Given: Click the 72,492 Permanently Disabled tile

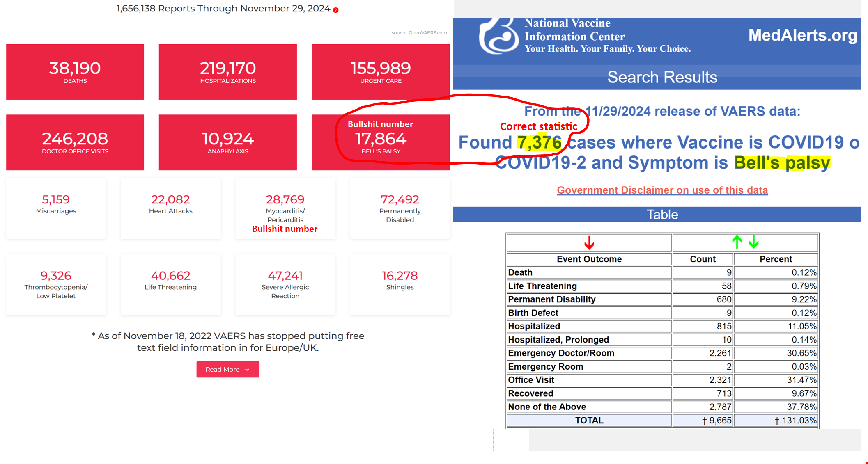Looking at the screenshot, I should tap(400, 208).
